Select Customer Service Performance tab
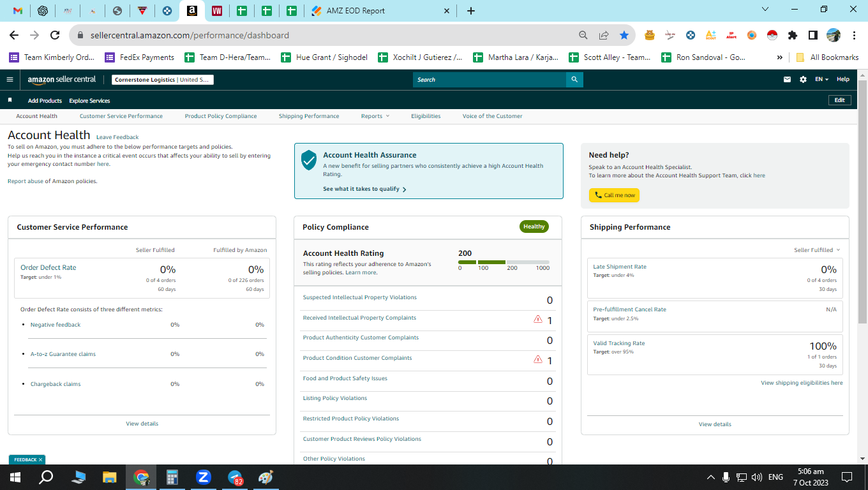 click(x=121, y=116)
